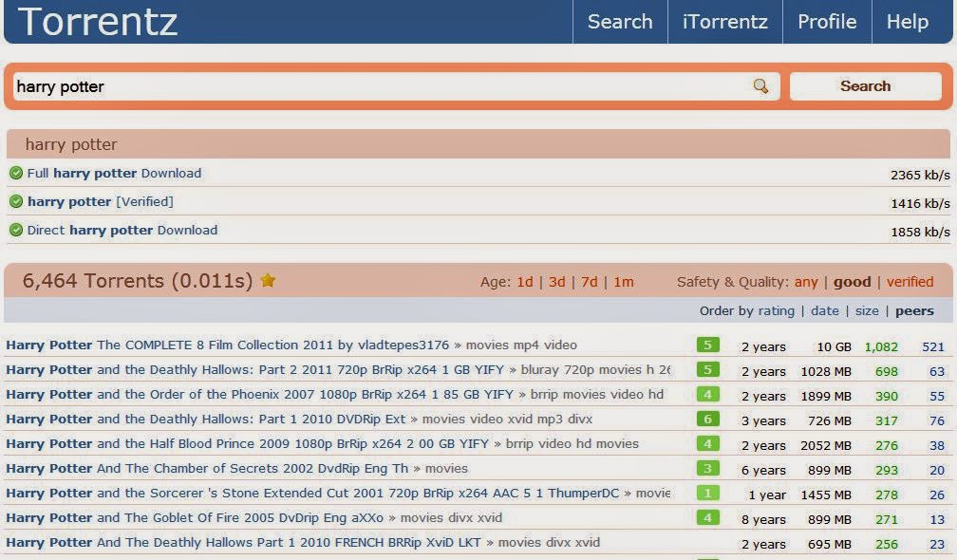Open the Profile nav tab

point(827,21)
